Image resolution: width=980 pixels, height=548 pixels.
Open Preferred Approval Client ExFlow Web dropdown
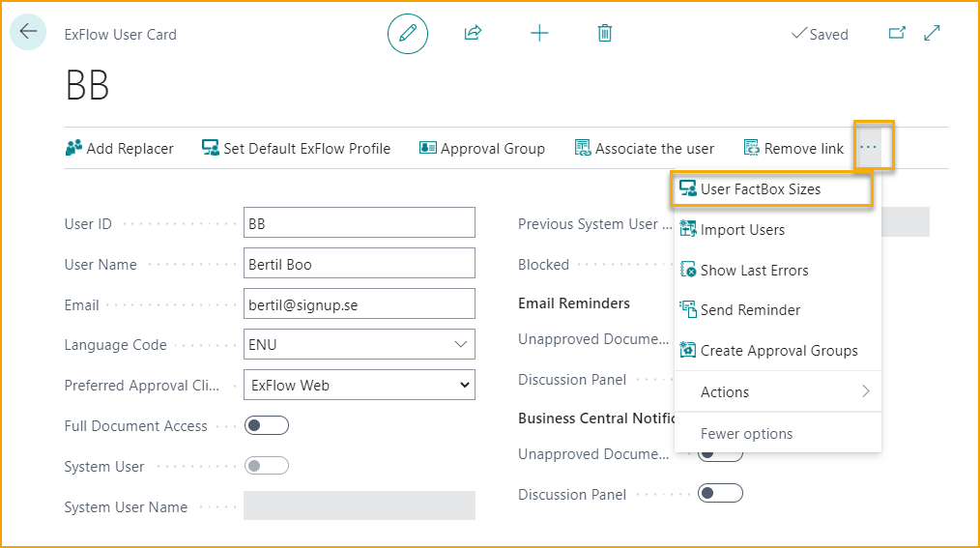360,385
